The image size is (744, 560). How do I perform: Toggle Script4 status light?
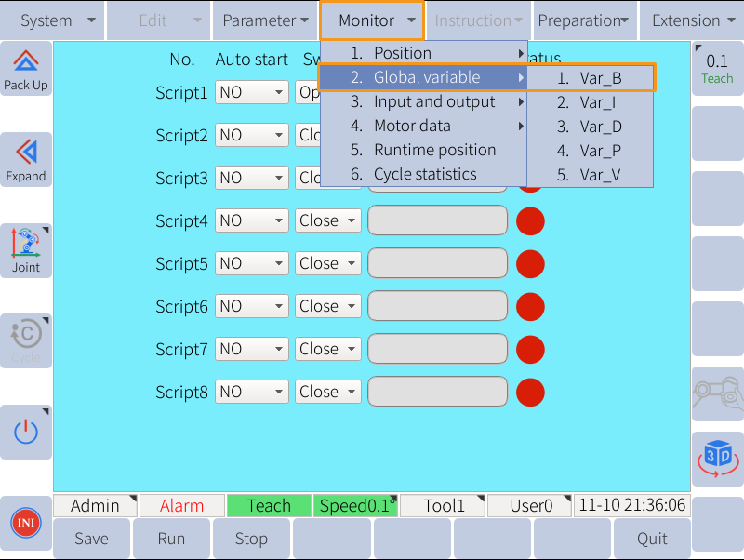coord(530,220)
